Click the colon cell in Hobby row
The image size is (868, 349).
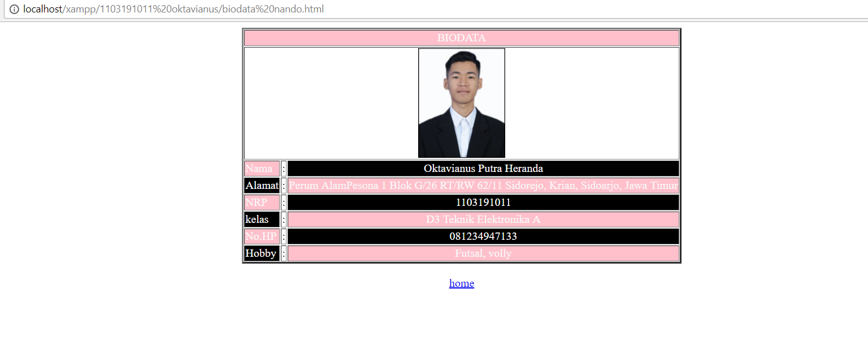pos(284,253)
